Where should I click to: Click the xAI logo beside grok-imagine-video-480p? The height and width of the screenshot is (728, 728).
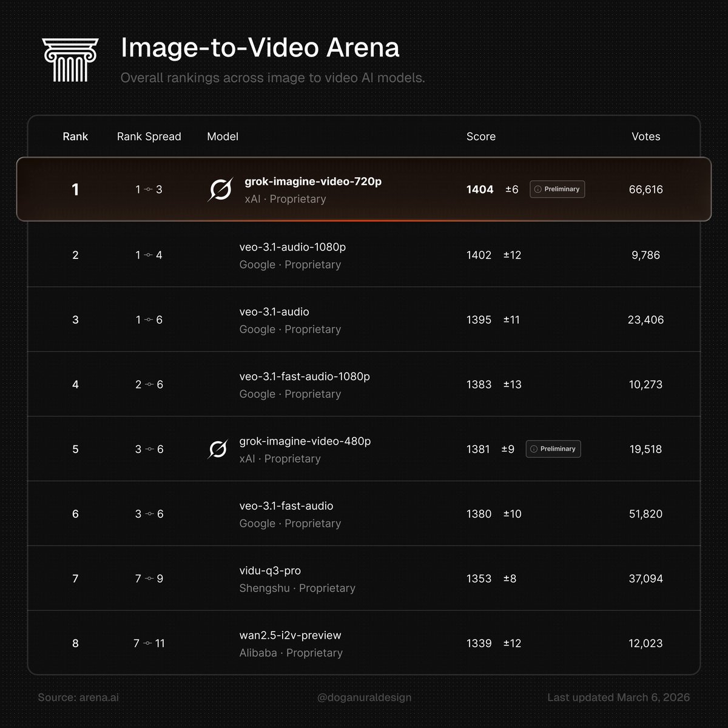218,450
